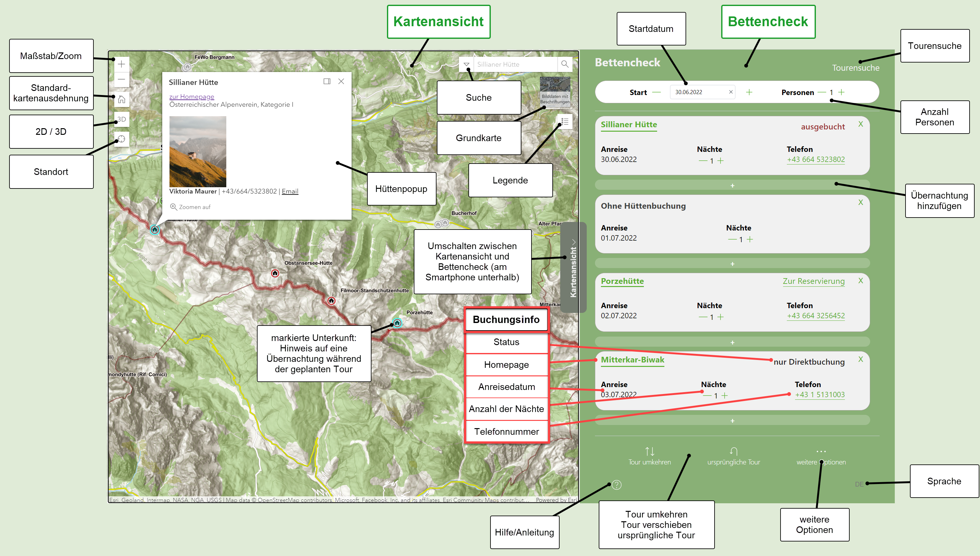Add overnight stay after Porzehütte
Viewport: 980px width, 556px height.
(x=732, y=342)
